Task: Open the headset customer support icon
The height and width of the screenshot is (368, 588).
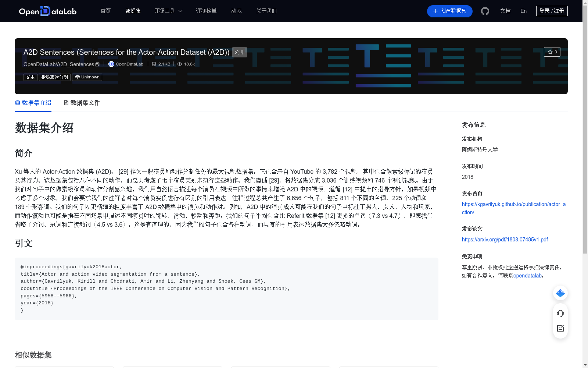Action: click(560, 314)
